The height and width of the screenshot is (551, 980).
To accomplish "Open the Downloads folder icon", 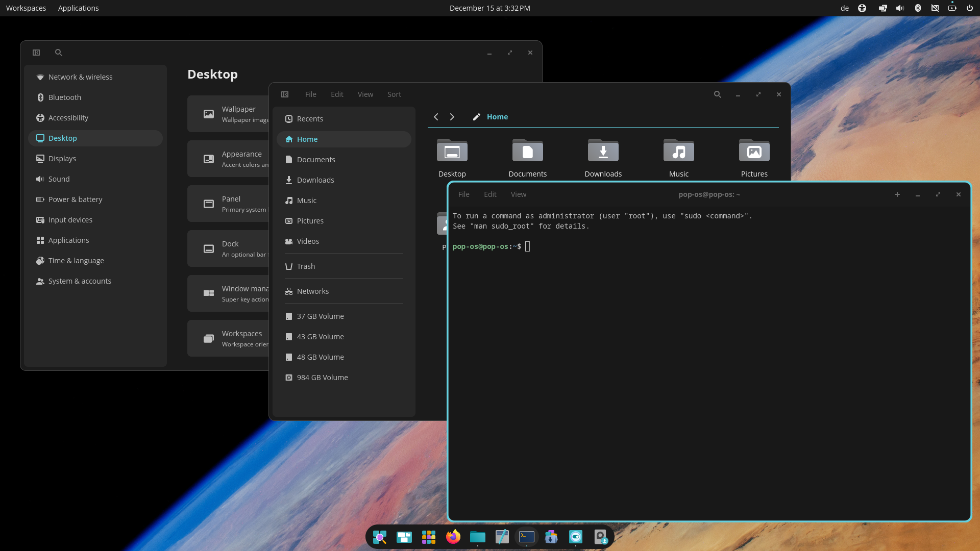I will pyautogui.click(x=603, y=152).
